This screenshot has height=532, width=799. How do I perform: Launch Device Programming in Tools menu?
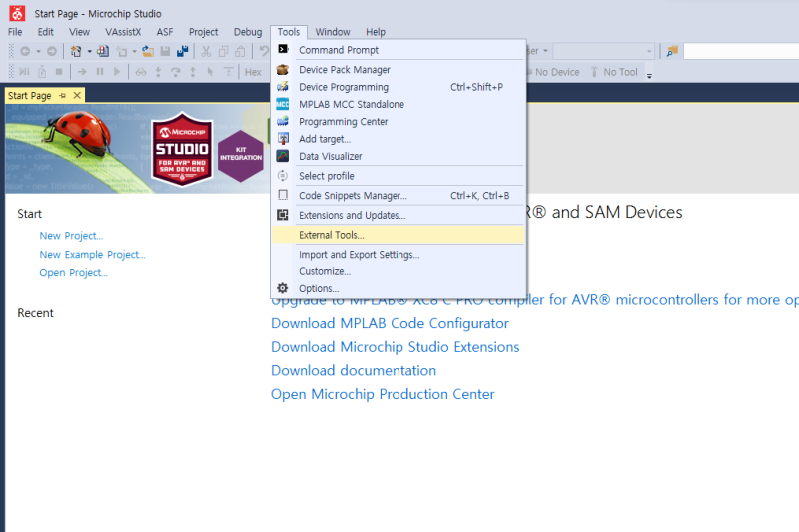343,87
